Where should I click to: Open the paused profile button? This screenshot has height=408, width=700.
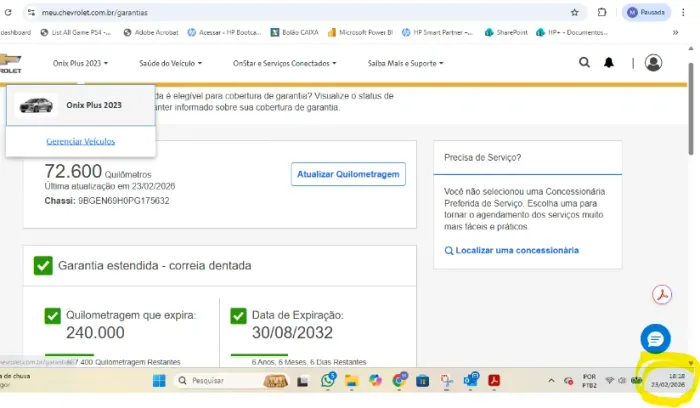coord(646,12)
